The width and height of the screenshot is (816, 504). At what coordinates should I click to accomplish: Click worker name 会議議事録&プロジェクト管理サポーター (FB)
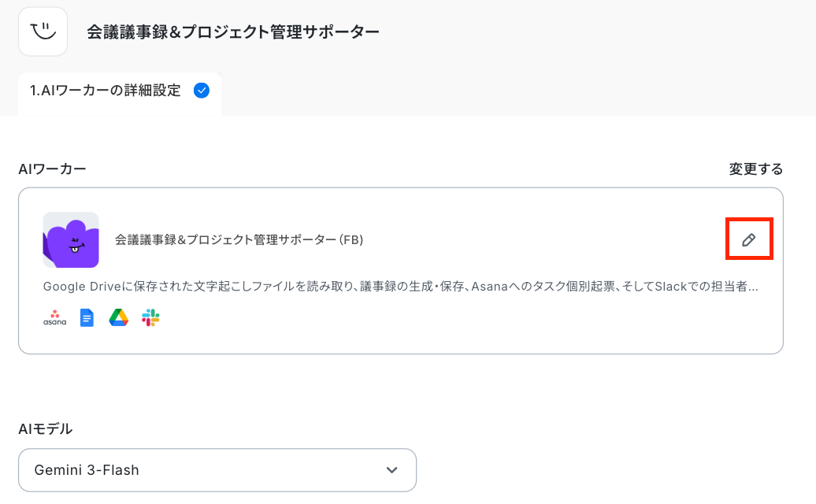click(239, 239)
